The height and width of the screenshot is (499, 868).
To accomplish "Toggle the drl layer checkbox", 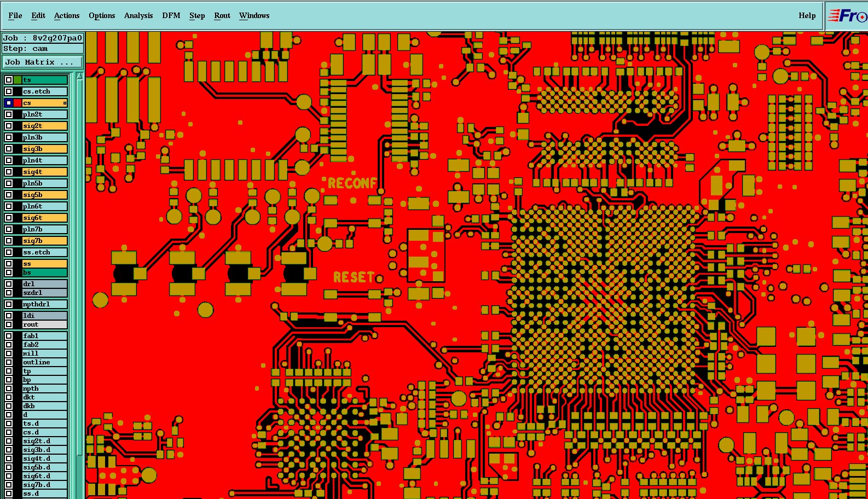I will (9, 284).
